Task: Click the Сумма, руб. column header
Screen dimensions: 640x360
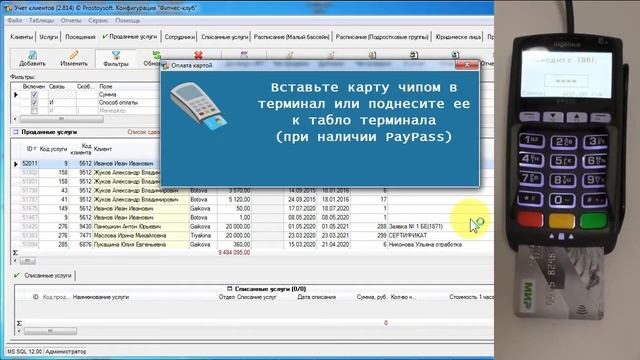Action: pos(371,297)
